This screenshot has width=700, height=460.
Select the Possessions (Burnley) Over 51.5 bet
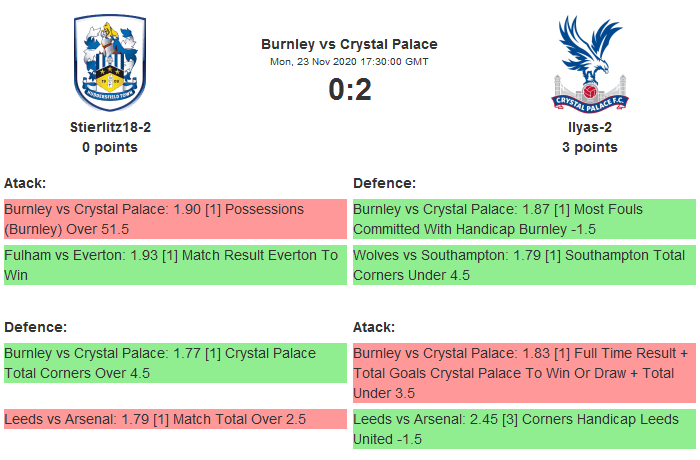(x=175, y=219)
